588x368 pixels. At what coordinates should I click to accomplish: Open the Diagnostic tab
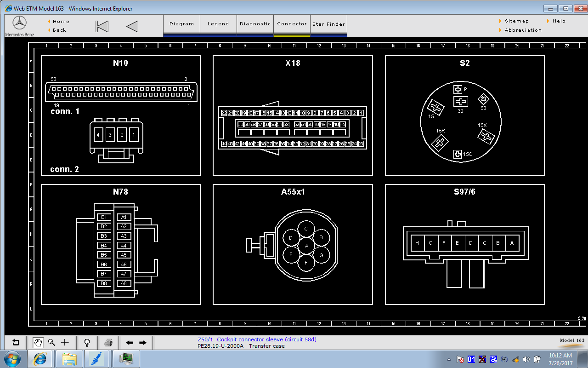click(255, 24)
